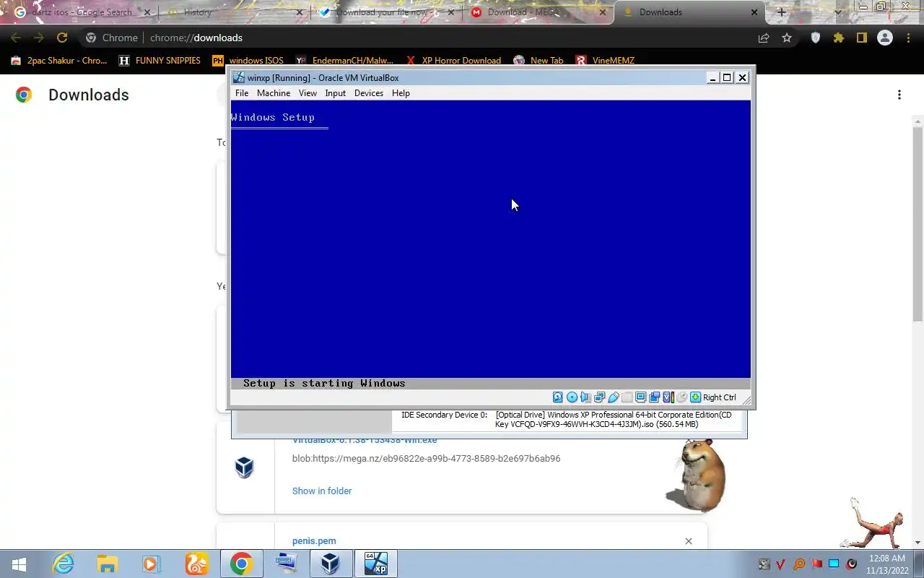Close the Downloads tab in Chrome
This screenshot has height=578, width=924.
(754, 12)
